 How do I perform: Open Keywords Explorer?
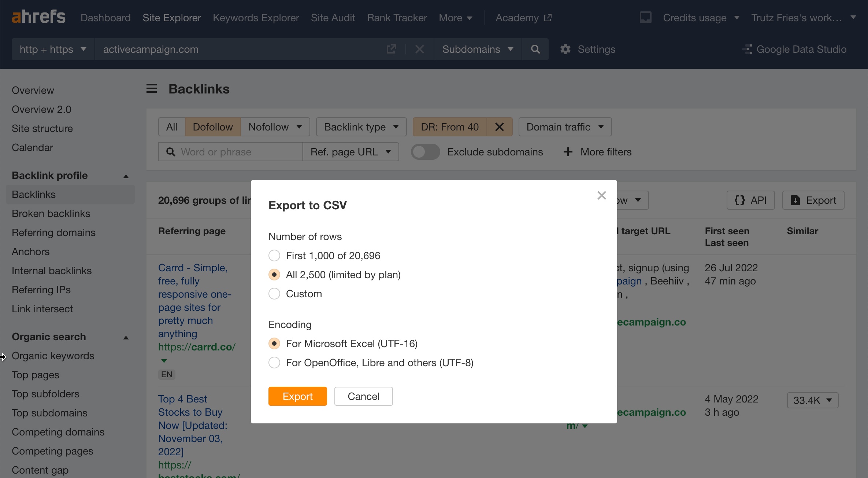(256, 18)
